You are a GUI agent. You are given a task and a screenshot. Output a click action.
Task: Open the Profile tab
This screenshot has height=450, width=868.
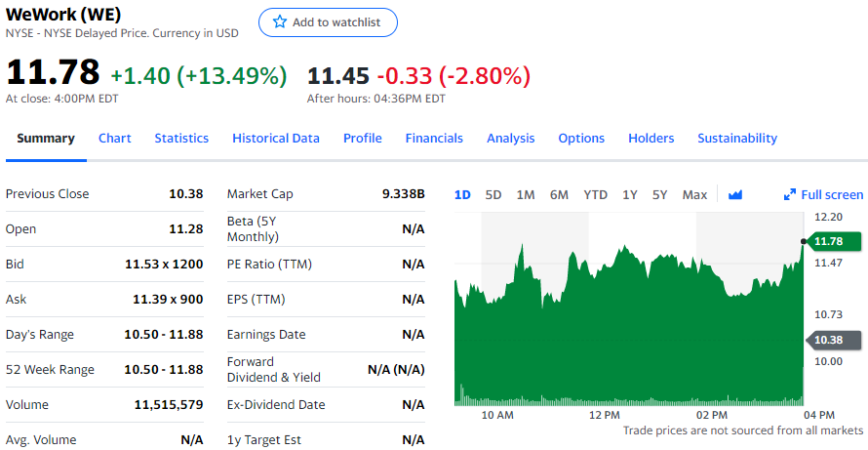[363, 138]
